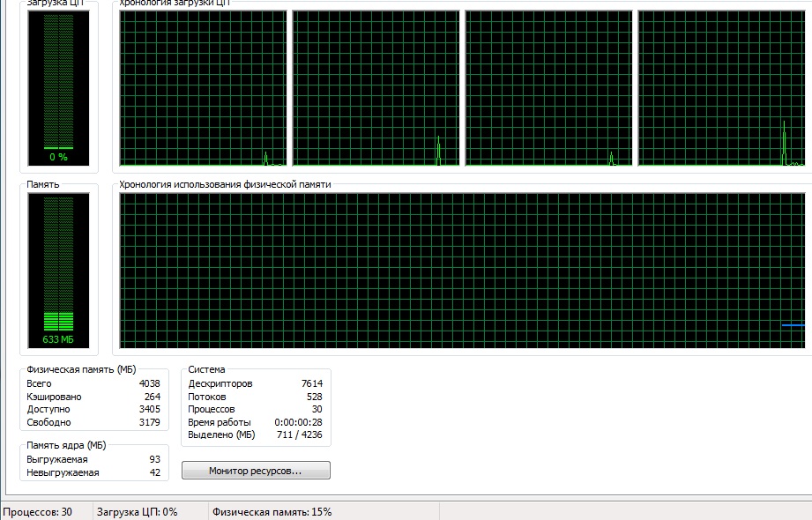This screenshot has height=520, width=812.
Task: Click the Дескрипторов count 7614
Action: [x=311, y=383]
